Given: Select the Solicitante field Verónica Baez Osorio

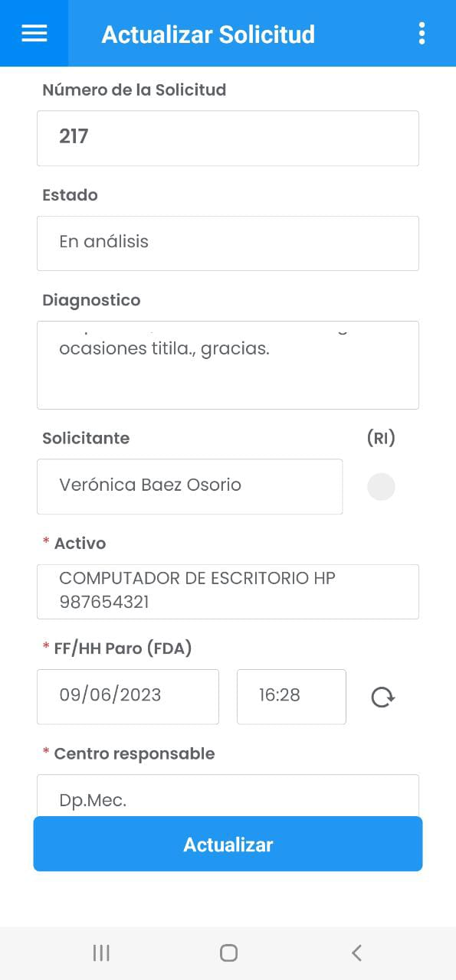Looking at the screenshot, I should coord(189,486).
